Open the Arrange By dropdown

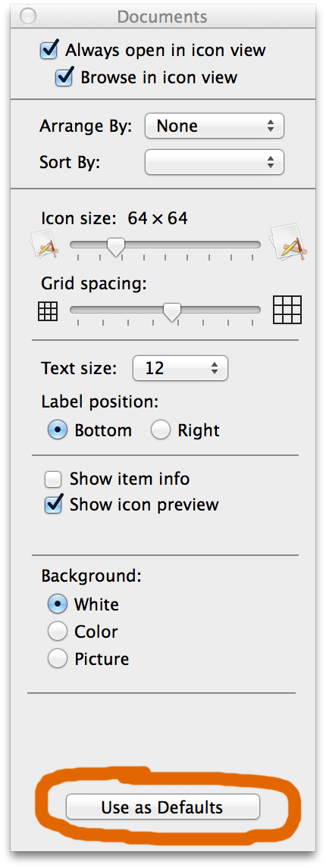point(215,126)
